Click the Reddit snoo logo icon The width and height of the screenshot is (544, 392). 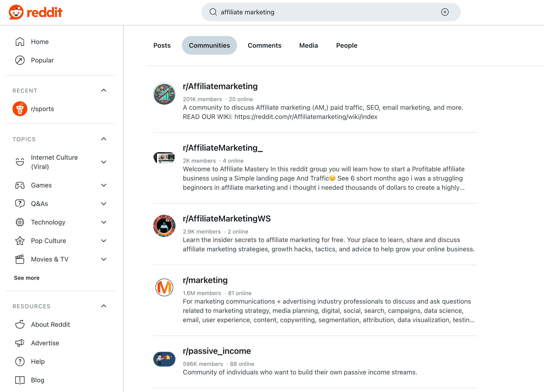[16, 12]
